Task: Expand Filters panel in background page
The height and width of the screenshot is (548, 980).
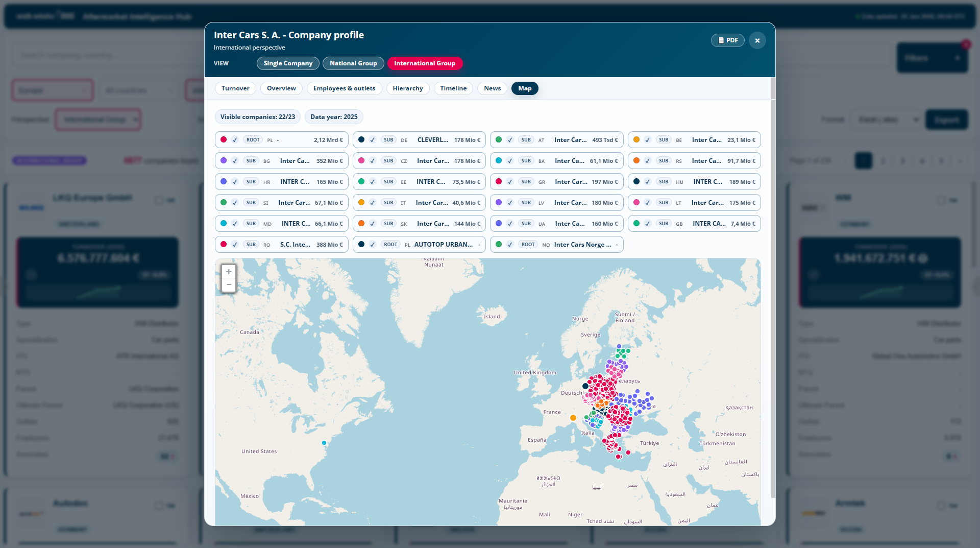Action: point(932,58)
